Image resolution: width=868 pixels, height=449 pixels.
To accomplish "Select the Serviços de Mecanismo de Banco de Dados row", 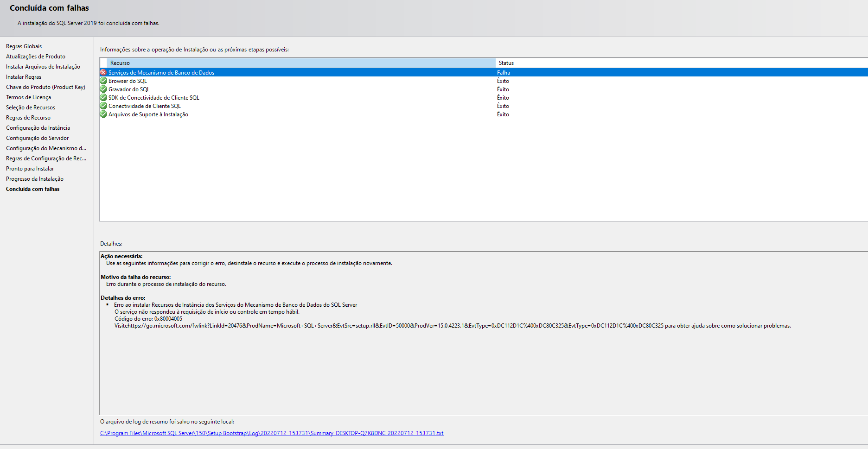I will pyautogui.click(x=484, y=72).
